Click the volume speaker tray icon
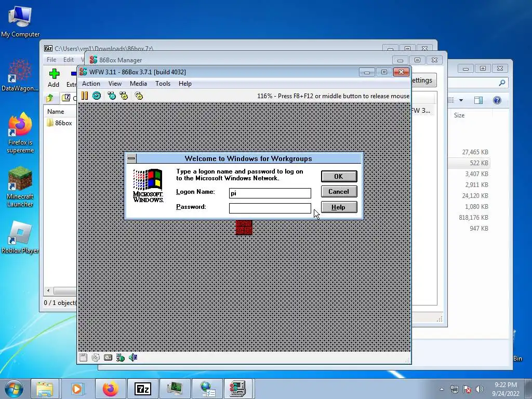This screenshot has width=532, height=399. point(480,389)
